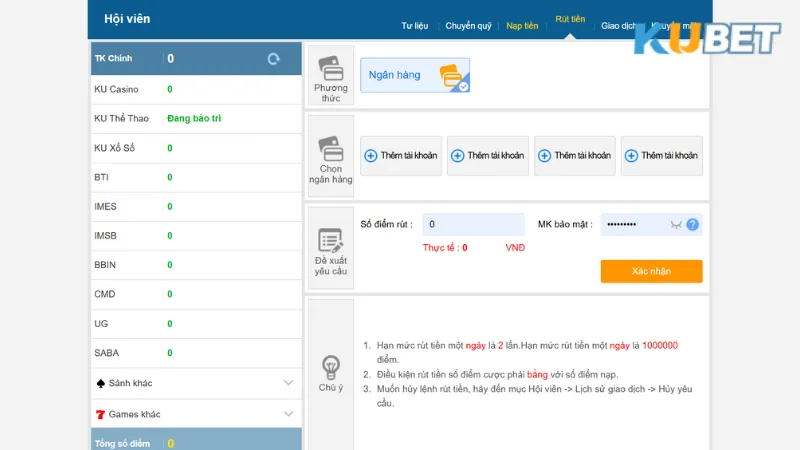Select the Ngân hàng payment method
This screenshot has height=450, width=800.
tap(415, 75)
